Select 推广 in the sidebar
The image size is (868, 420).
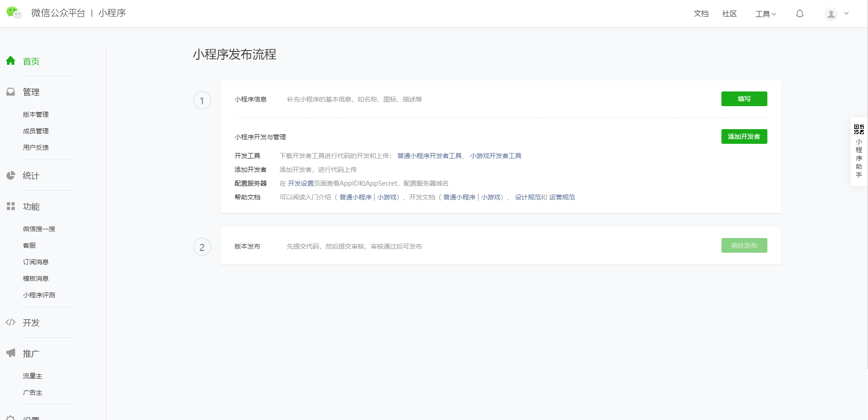(x=31, y=353)
